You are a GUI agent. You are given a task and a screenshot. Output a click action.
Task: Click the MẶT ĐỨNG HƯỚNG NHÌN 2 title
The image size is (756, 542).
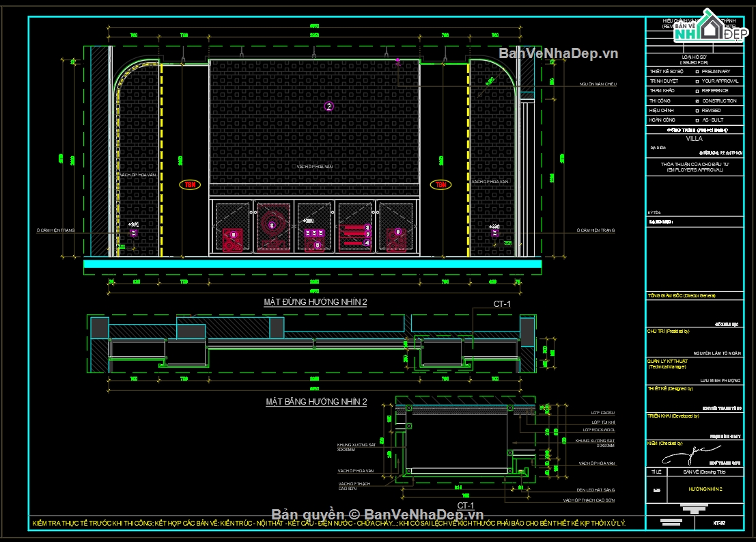(x=315, y=301)
